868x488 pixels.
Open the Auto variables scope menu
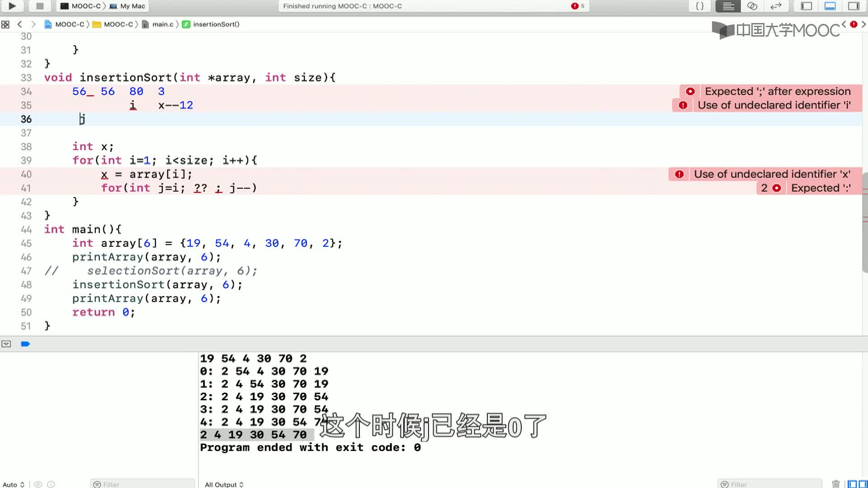tap(14, 484)
